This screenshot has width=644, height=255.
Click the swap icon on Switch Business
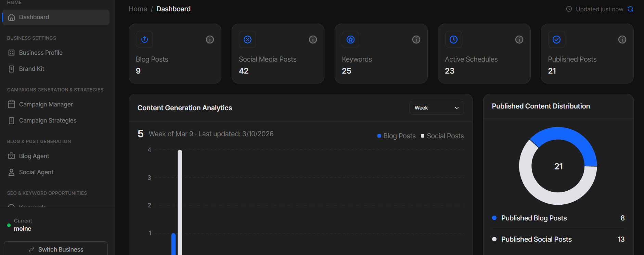click(31, 250)
